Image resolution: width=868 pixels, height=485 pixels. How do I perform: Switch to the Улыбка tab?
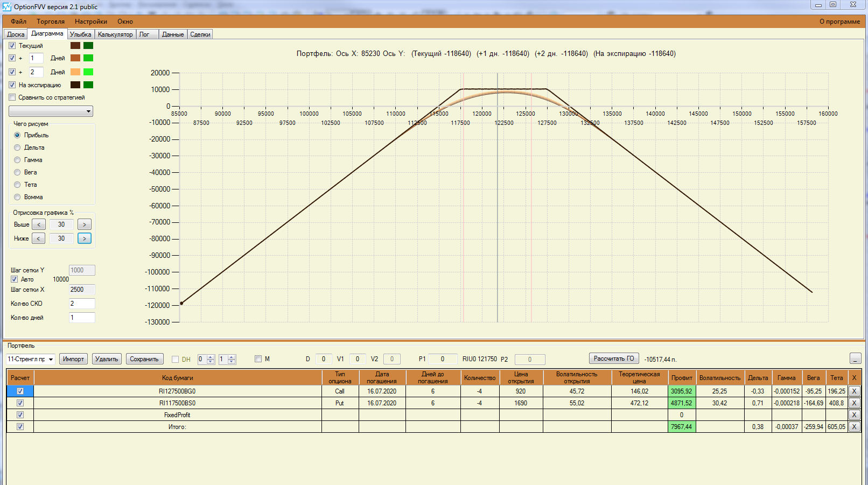tap(80, 34)
